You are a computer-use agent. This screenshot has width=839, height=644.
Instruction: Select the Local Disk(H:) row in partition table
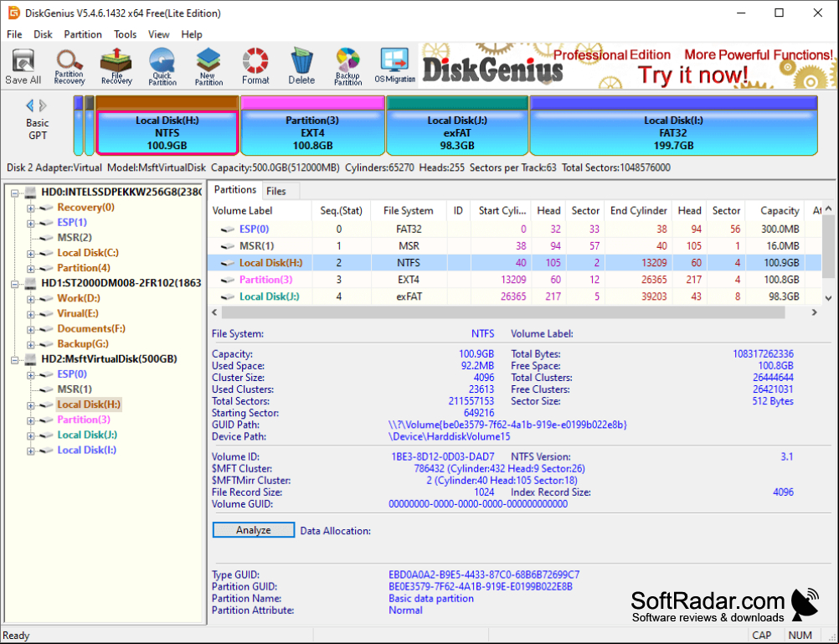(x=514, y=263)
